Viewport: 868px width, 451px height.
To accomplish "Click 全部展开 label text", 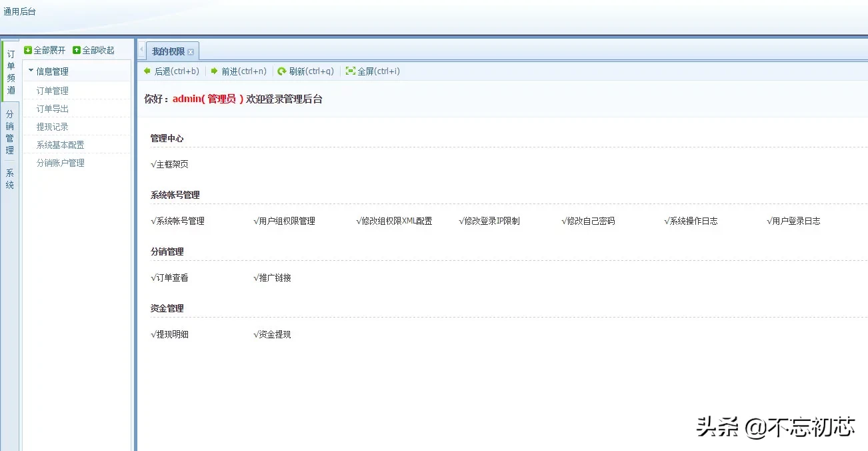I will coord(49,50).
